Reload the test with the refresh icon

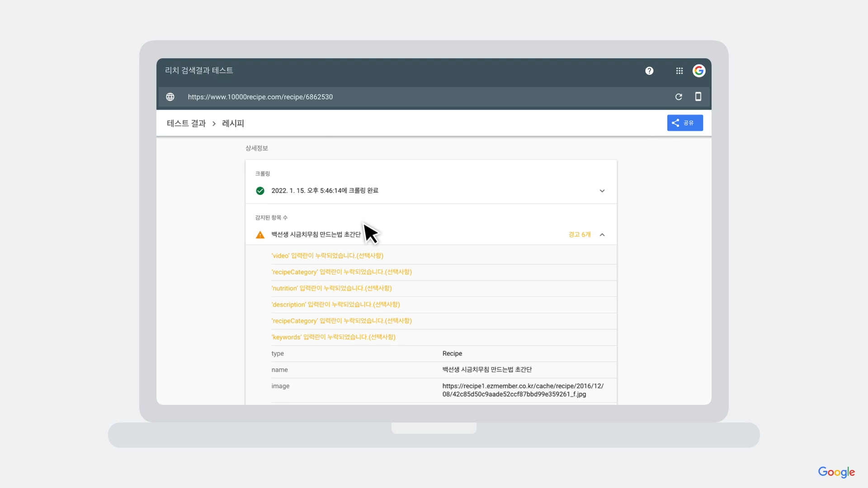point(679,97)
